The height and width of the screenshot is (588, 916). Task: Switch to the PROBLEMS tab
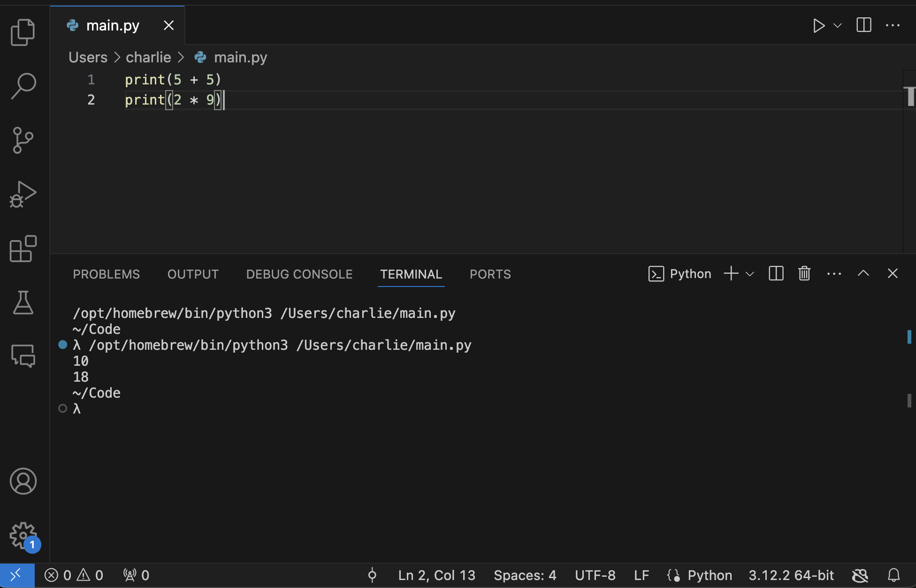point(106,274)
